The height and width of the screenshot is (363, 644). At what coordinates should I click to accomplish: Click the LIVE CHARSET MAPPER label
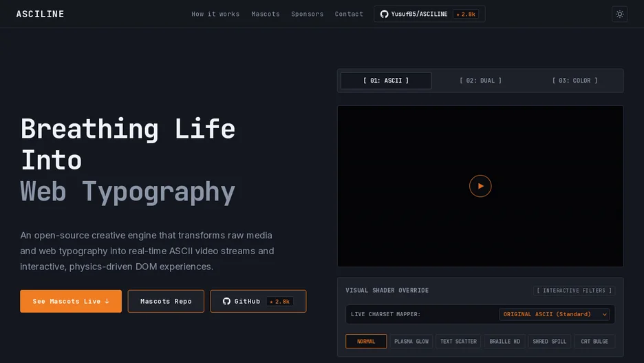tap(386, 314)
